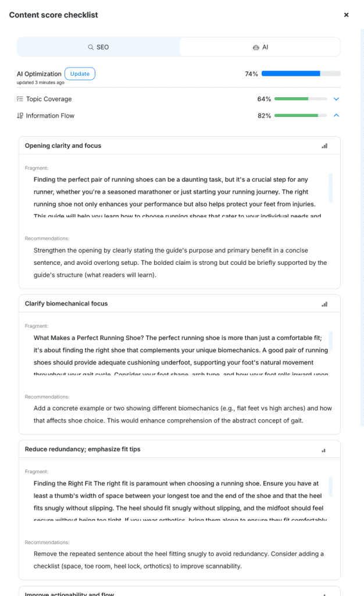Select the AI tab
Image resolution: width=364 pixels, height=596 pixels.
260,47
